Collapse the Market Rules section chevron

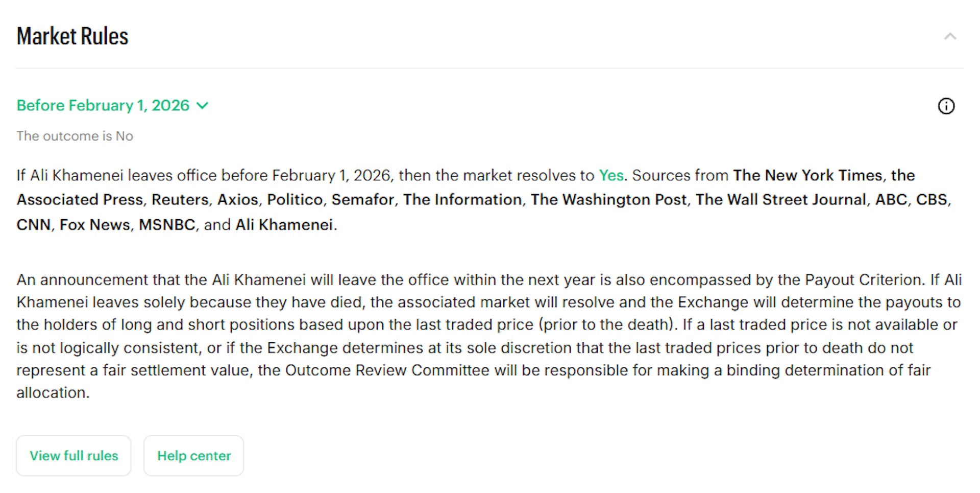tap(950, 36)
